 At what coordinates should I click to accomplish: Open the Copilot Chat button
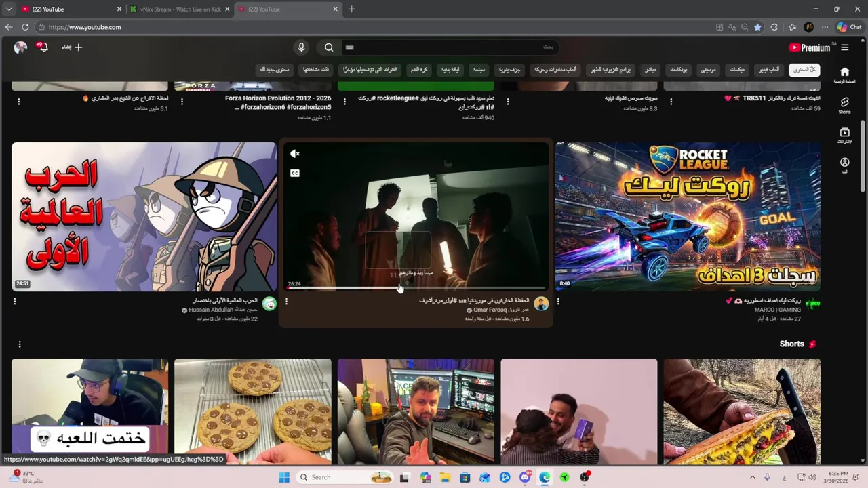849,27
